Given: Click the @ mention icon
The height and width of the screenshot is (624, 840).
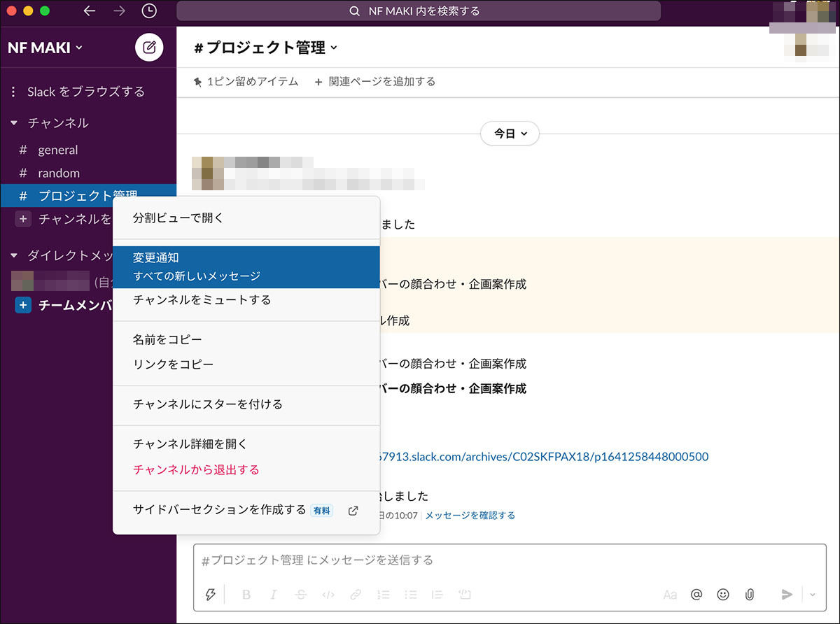Looking at the screenshot, I should pos(696,595).
